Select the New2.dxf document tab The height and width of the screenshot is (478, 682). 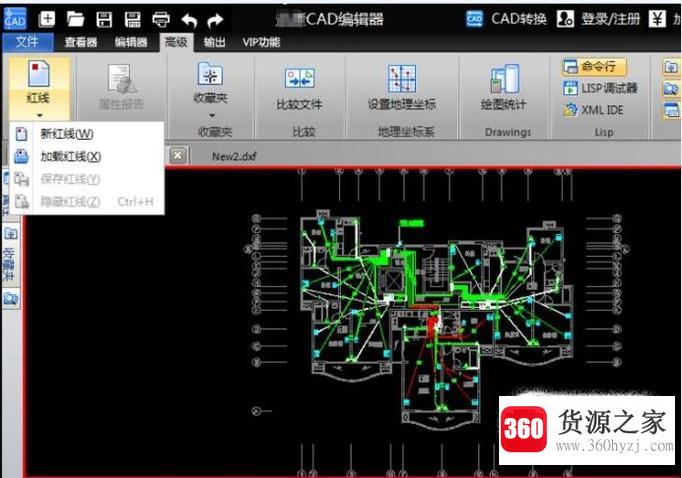[234, 157]
